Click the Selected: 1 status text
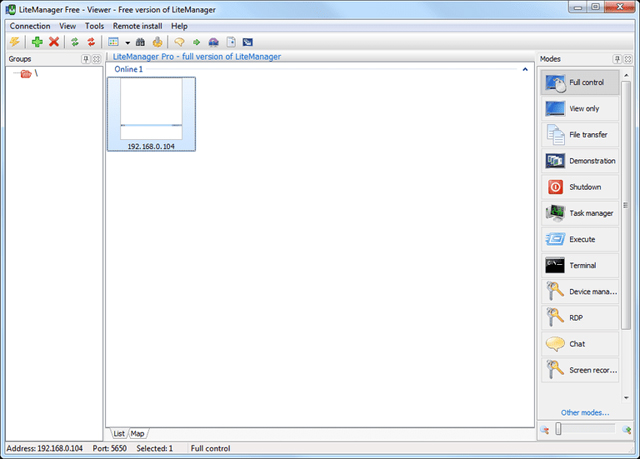Screen dimensions: 640x459 (155, 448)
